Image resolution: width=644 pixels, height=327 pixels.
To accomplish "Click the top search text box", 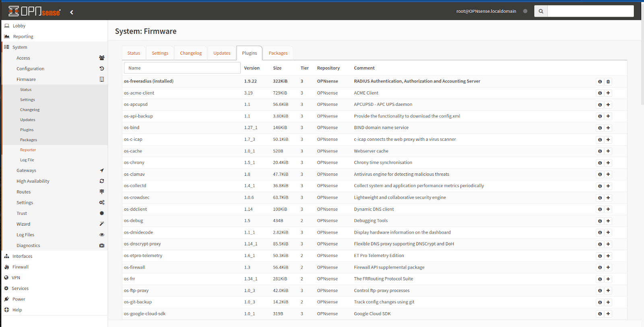I will 590,11.
